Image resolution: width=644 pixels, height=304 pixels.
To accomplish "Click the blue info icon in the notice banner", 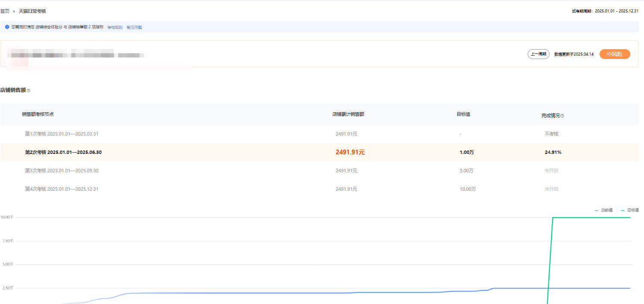I will tap(7, 27).
